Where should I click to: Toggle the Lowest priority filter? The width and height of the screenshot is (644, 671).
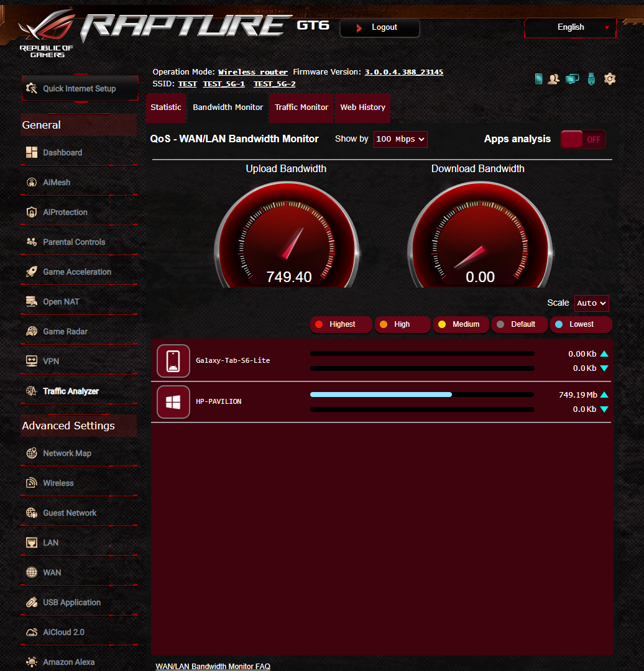point(581,324)
